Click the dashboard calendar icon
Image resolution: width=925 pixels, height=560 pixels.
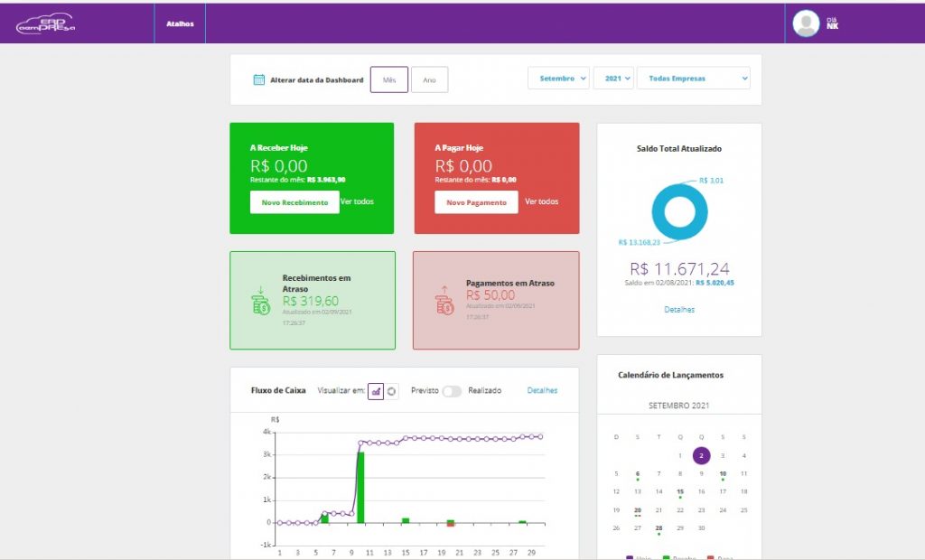click(x=258, y=79)
